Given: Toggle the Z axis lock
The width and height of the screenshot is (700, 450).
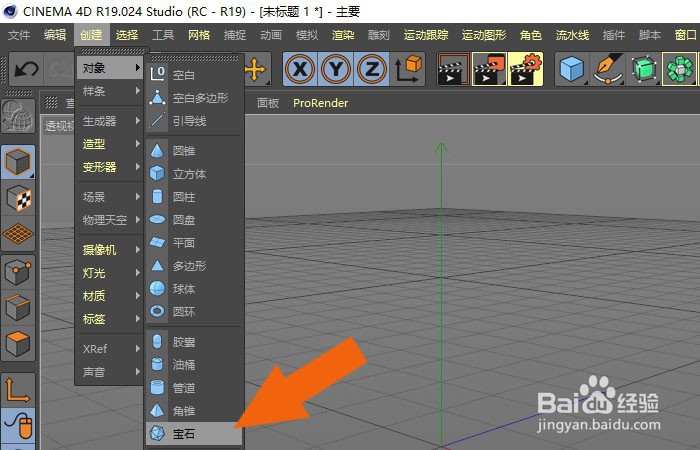Looking at the screenshot, I should pyautogui.click(x=371, y=69).
